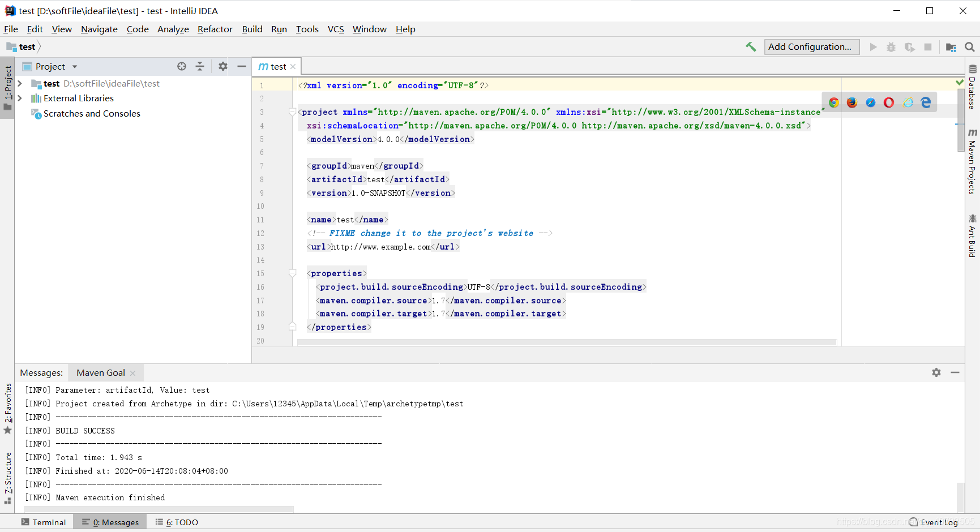Open the Event Log

click(x=934, y=522)
